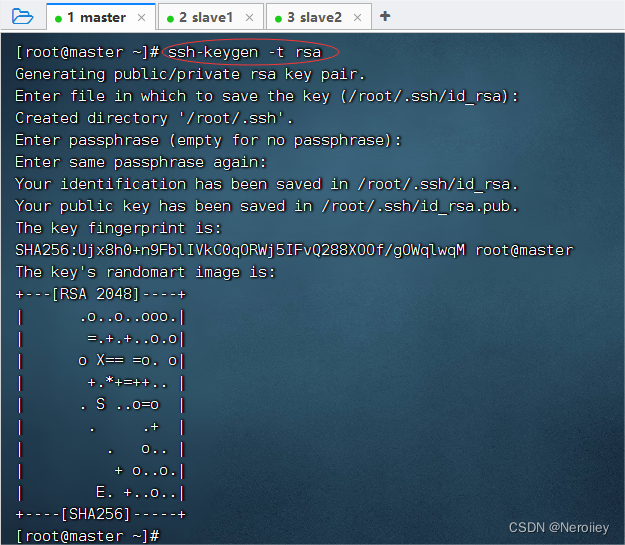The height and width of the screenshot is (545, 625).
Task: Click 'Your identification has been saved' line
Action: point(267,184)
